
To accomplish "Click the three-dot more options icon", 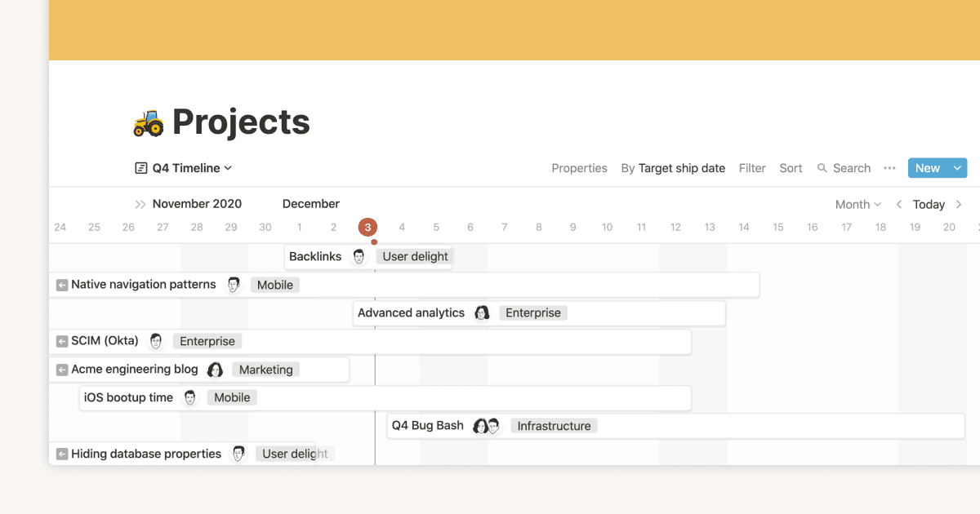I will pos(889,168).
